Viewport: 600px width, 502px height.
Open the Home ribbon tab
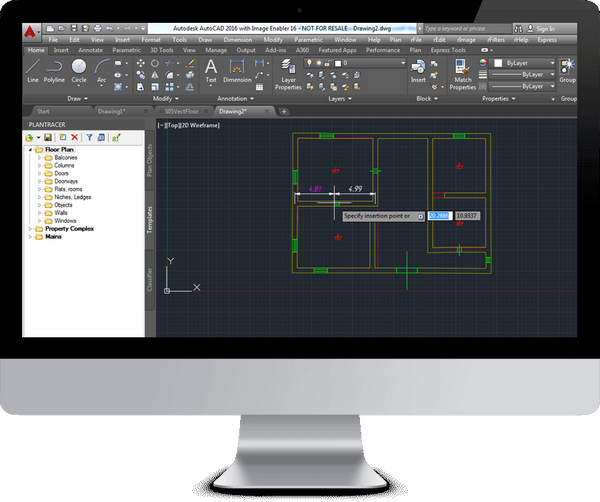pyautogui.click(x=36, y=50)
